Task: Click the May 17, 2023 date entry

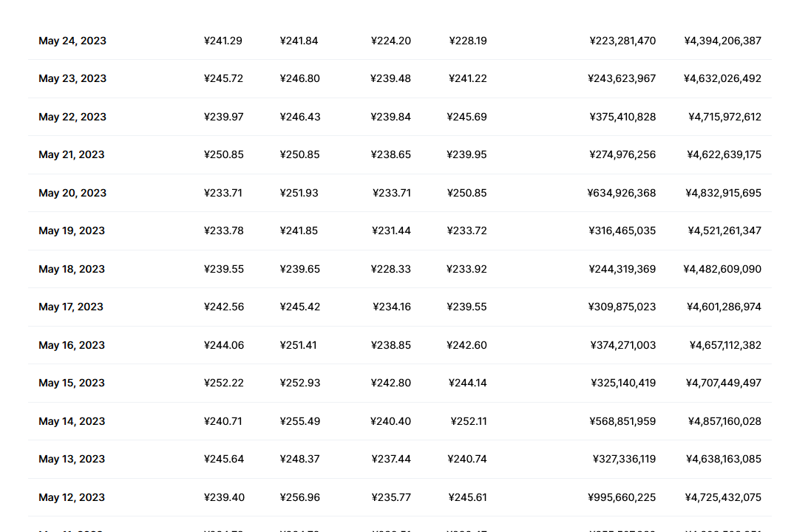Action: (x=71, y=307)
